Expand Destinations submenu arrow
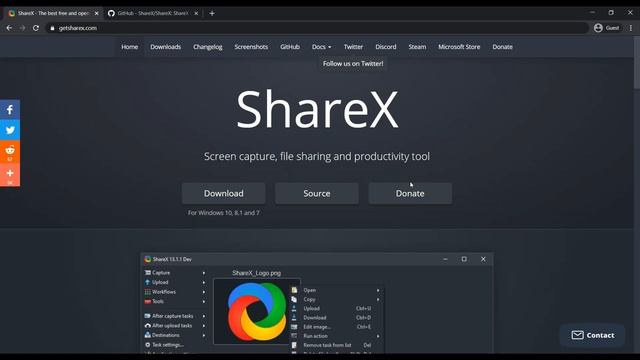The height and width of the screenshot is (360, 640). pyautogui.click(x=204, y=335)
